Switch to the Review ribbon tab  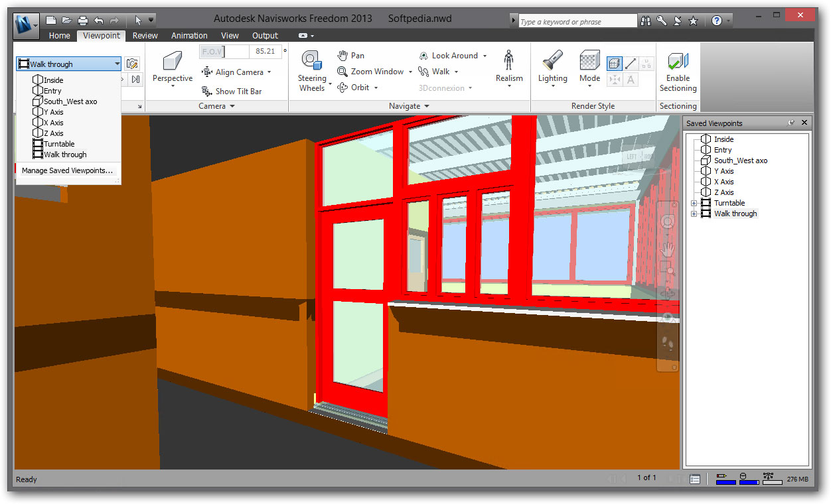[x=145, y=36]
